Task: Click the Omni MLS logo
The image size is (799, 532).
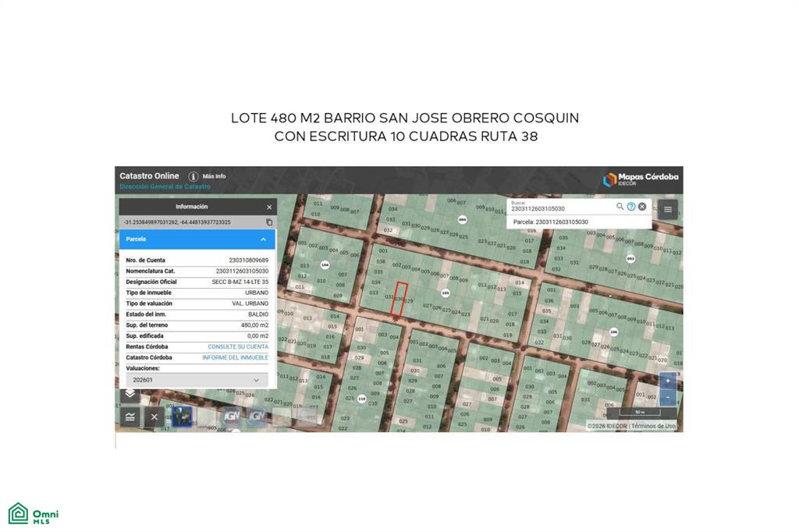Action: coord(34,513)
